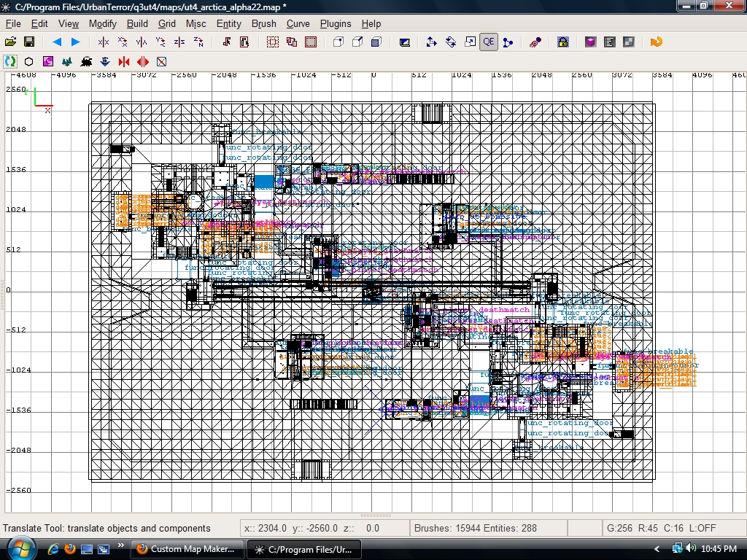Image resolution: width=747 pixels, height=560 pixels.
Task: Save the map with floppy disk icon
Action: (x=29, y=42)
